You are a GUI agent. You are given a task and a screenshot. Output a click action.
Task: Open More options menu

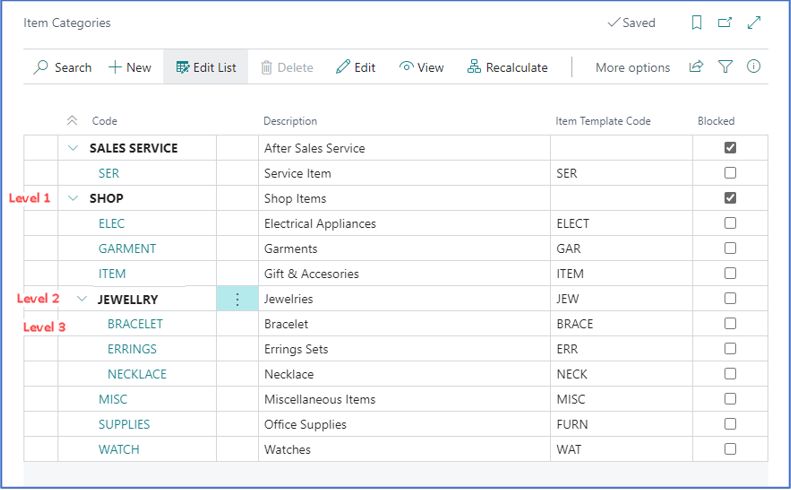coord(633,68)
